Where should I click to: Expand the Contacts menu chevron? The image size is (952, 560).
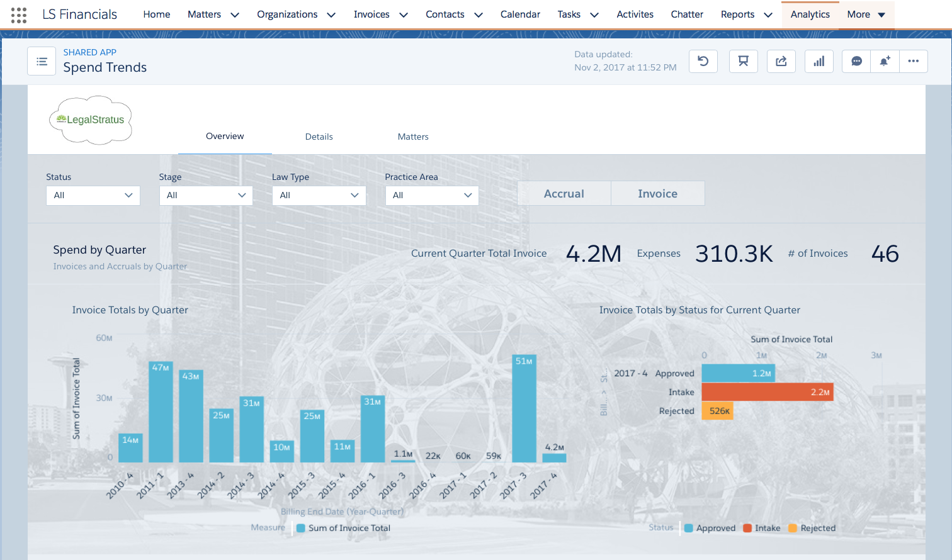point(479,15)
